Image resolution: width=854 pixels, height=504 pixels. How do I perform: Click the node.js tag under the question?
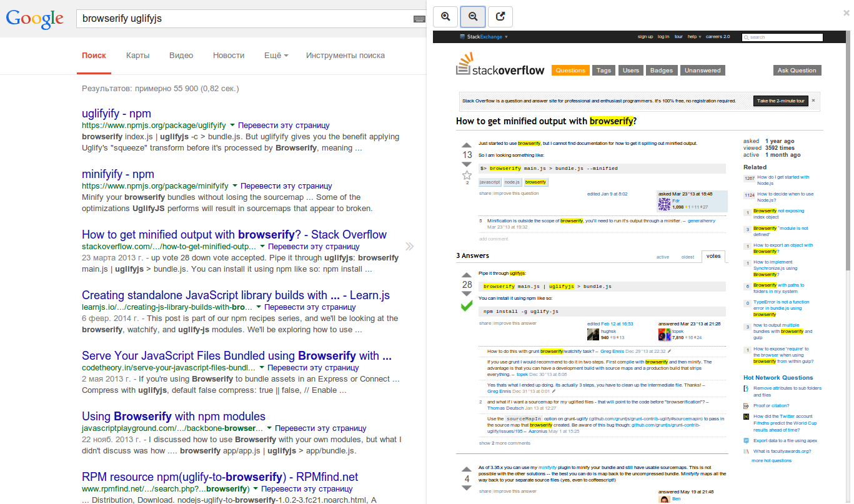pyautogui.click(x=512, y=182)
